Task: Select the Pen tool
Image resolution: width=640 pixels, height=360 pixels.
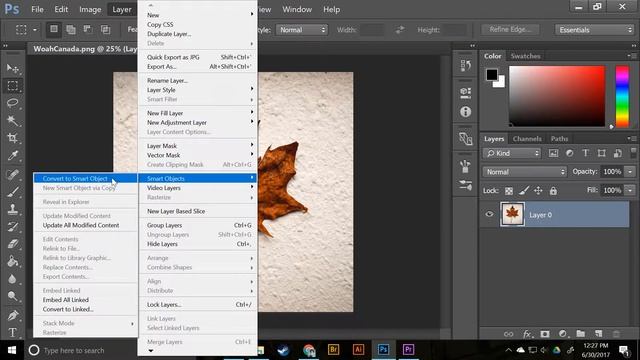Action: tap(13, 315)
